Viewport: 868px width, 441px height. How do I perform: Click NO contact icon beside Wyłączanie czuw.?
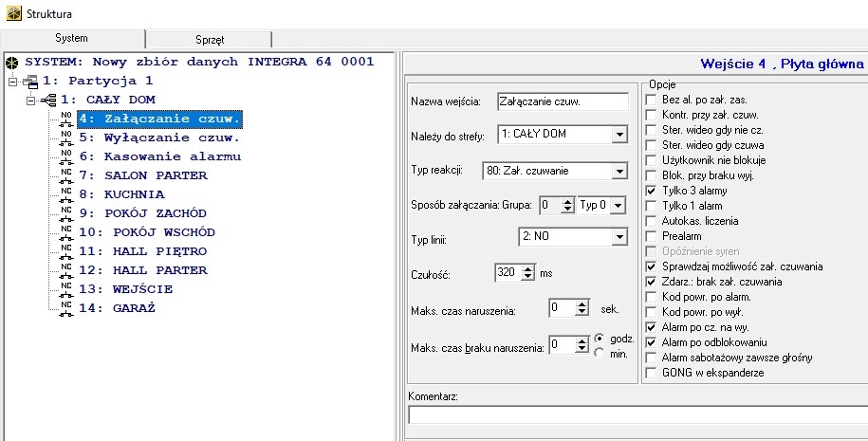pos(66,138)
